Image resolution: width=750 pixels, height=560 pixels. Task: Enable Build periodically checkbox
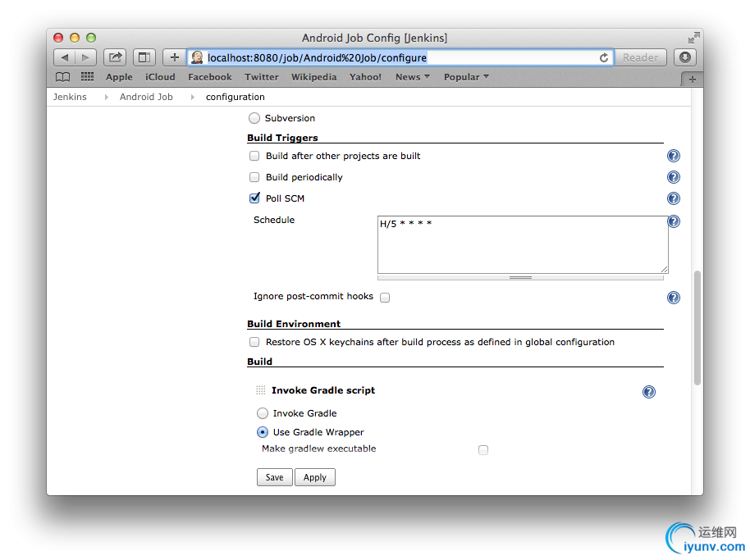tap(254, 177)
